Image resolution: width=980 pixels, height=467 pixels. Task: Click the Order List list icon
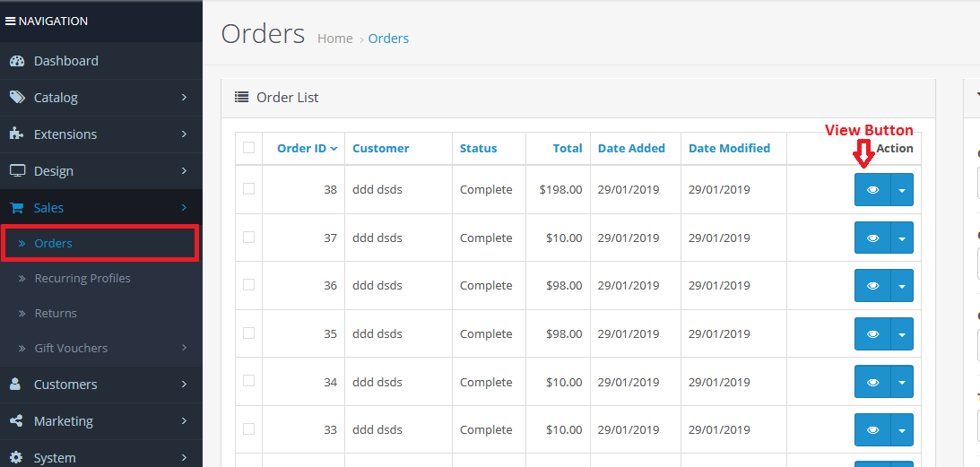241,97
